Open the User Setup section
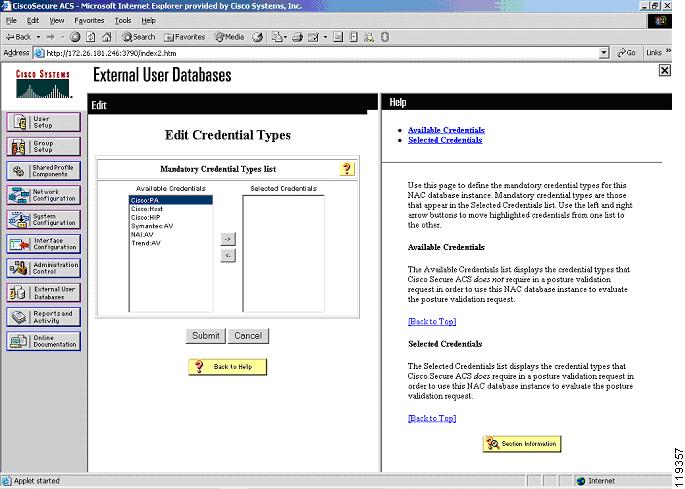Image resolution: width=685 pixels, height=489 pixels. click(43, 122)
